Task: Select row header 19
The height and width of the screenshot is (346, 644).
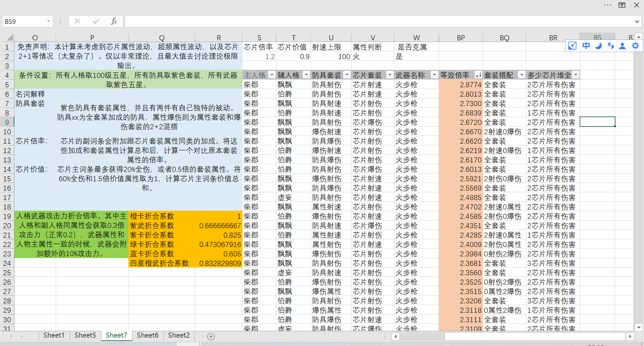Action: click(x=7, y=216)
